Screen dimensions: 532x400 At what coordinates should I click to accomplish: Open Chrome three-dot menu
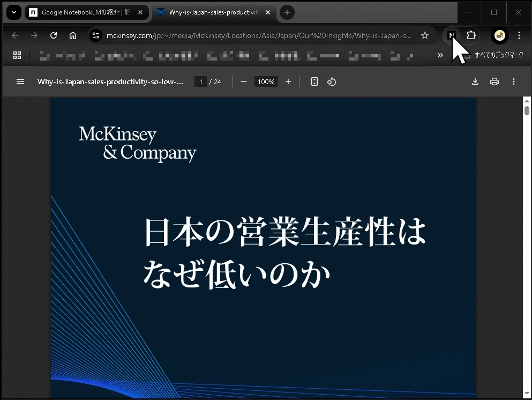pos(519,35)
